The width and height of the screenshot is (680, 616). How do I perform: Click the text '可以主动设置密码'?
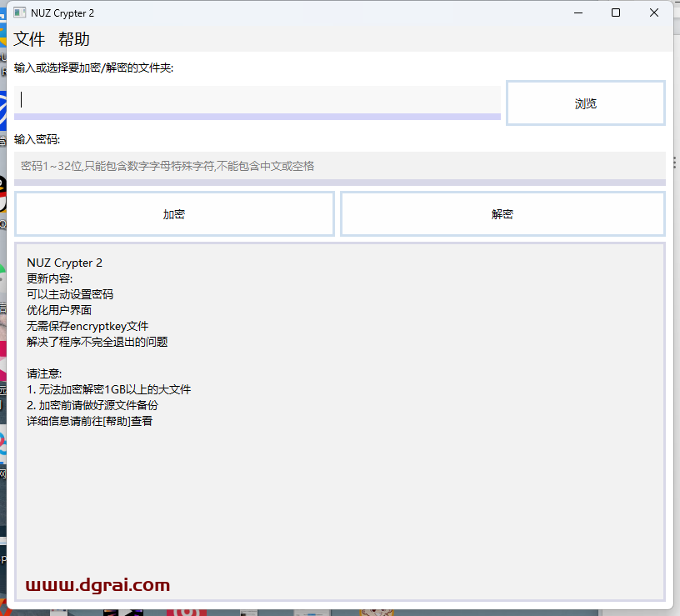tap(70, 294)
